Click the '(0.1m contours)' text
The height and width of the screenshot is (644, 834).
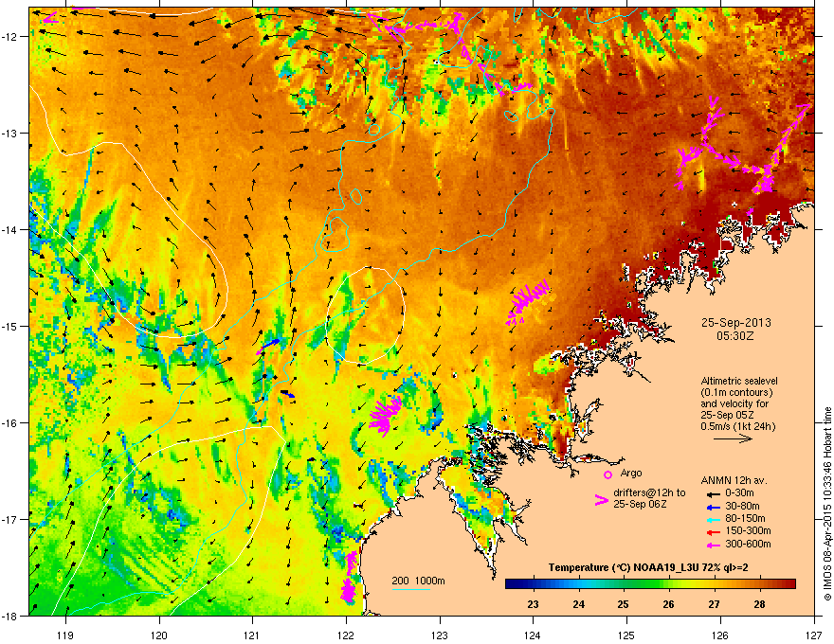pos(736,392)
